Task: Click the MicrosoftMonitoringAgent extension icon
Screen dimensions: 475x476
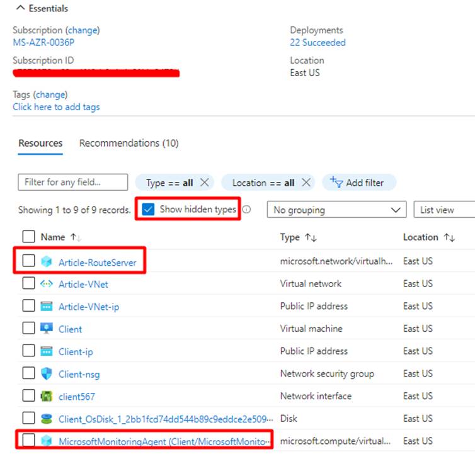Action: pos(47,441)
